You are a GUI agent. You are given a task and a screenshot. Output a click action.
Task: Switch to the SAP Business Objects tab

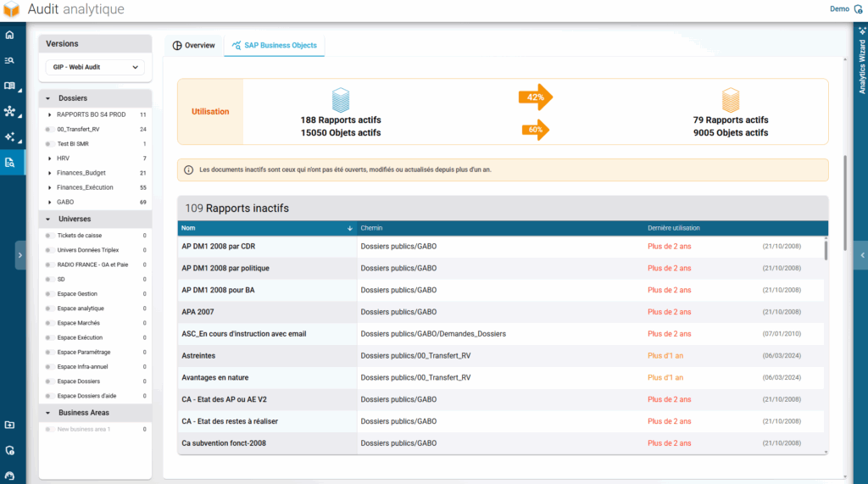click(275, 46)
